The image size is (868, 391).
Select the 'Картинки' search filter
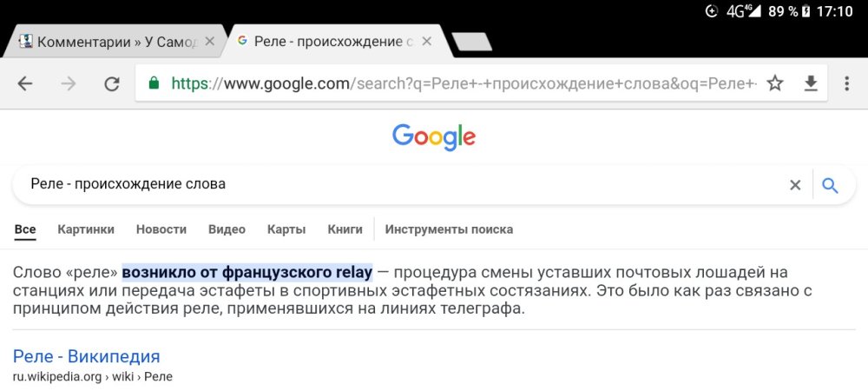click(86, 229)
